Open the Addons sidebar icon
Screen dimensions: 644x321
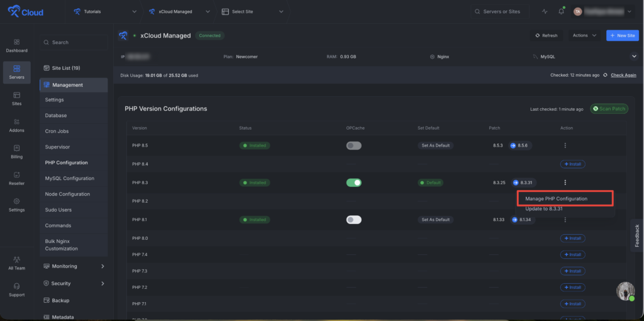tap(16, 125)
